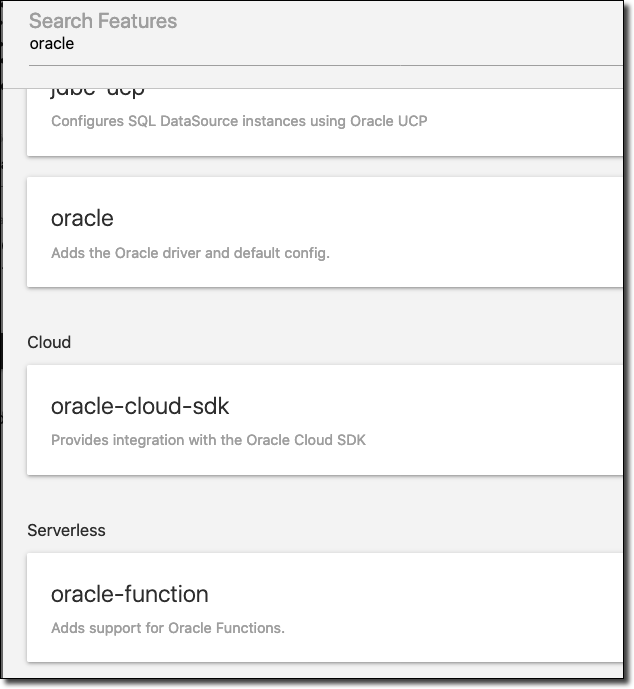Image resolution: width=634 pixels, height=689 pixels.
Task: Click the cut-off jdbc-ucp card title
Action: [98, 91]
